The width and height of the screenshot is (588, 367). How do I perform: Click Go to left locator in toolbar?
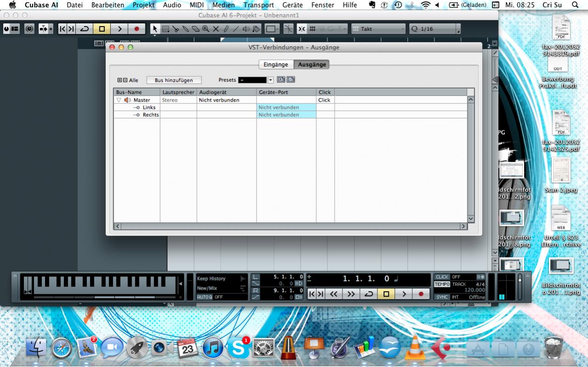63,28
